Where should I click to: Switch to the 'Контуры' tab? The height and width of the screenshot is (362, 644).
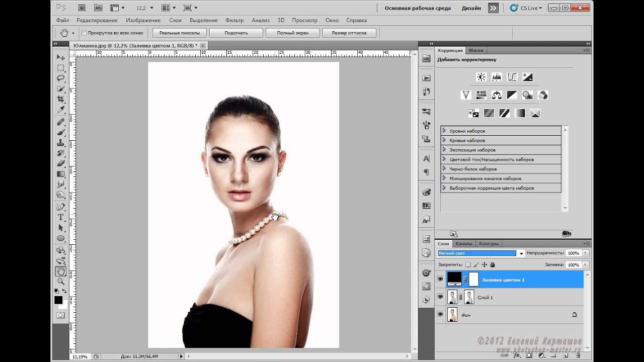click(x=489, y=244)
